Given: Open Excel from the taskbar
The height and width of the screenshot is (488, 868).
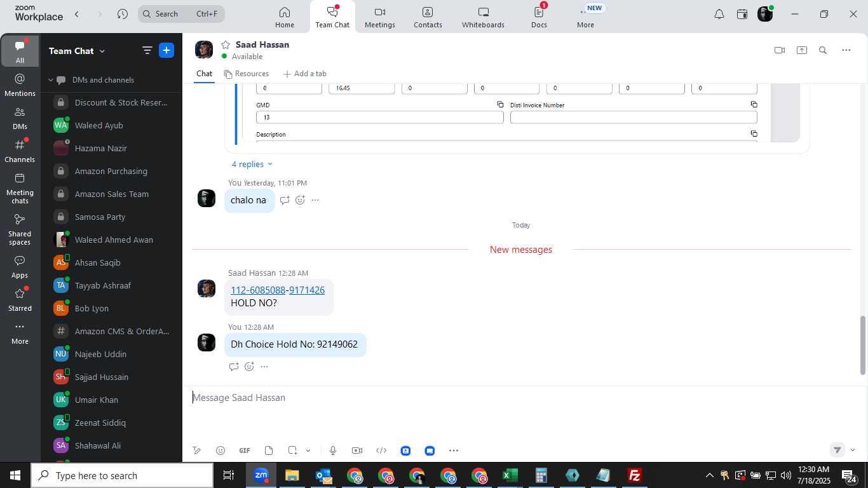Looking at the screenshot, I should tap(510, 475).
